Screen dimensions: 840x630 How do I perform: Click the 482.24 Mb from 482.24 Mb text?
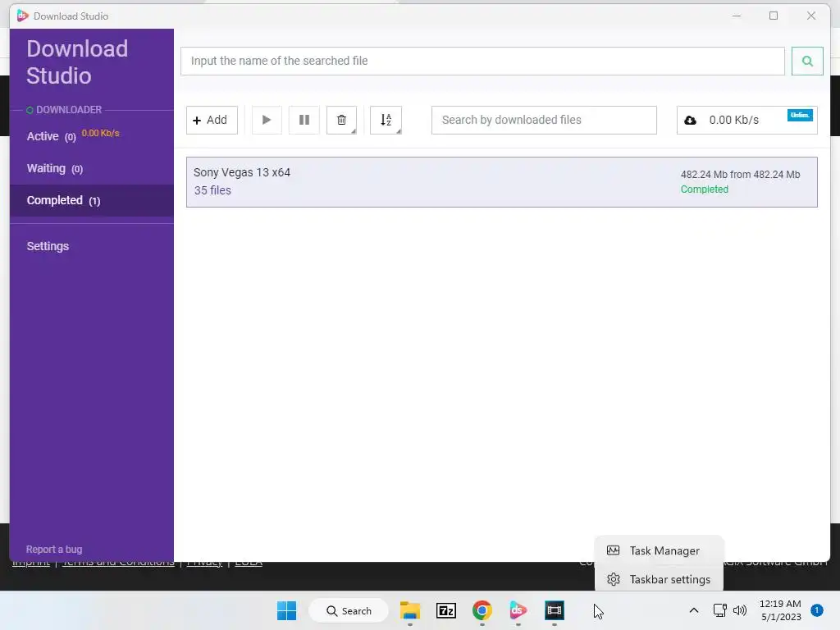click(x=740, y=175)
